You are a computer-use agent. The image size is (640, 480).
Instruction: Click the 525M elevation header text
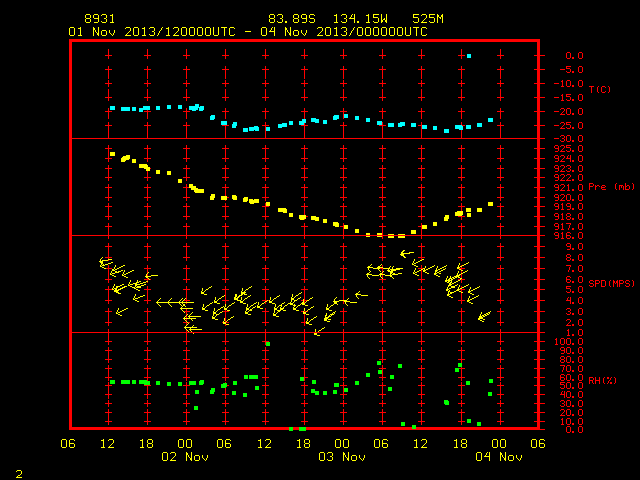(x=428, y=19)
